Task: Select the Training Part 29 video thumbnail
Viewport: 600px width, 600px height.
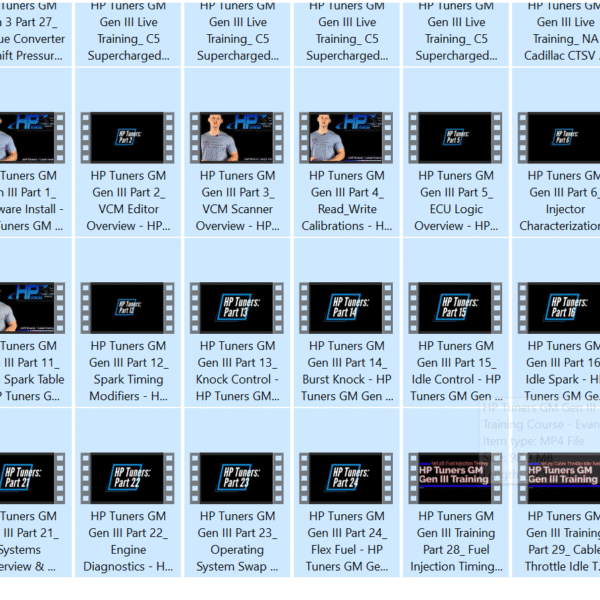Action: coord(559,478)
